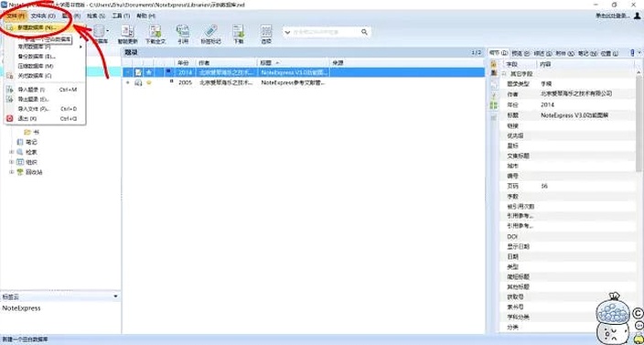Open the 工具 (T) menu
This screenshot has height=345, width=644.
121,16
